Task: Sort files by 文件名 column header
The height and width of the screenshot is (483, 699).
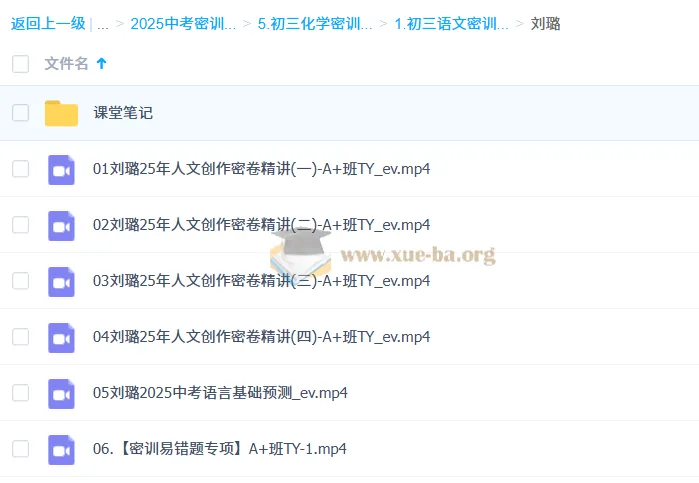Action: pyautogui.click(x=66, y=64)
